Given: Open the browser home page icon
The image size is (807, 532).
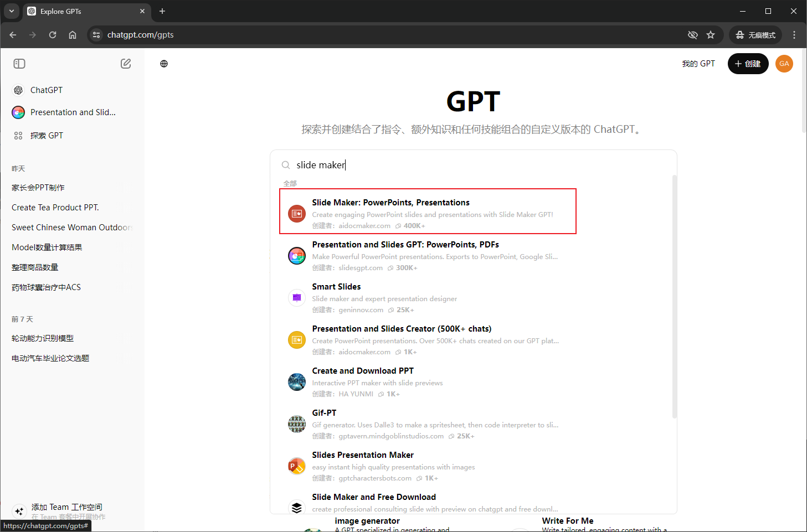Looking at the screenshot, I should click(73, 35).
